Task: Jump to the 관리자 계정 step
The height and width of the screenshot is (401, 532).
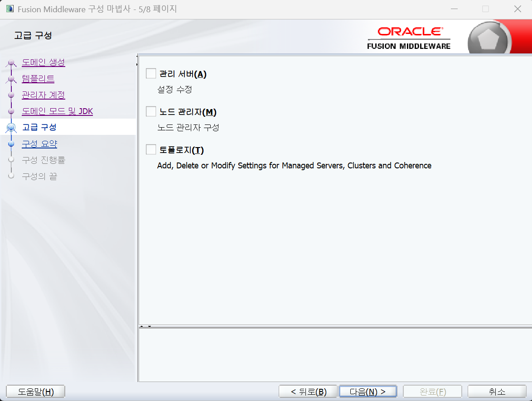Action: (x=44, y=95)
